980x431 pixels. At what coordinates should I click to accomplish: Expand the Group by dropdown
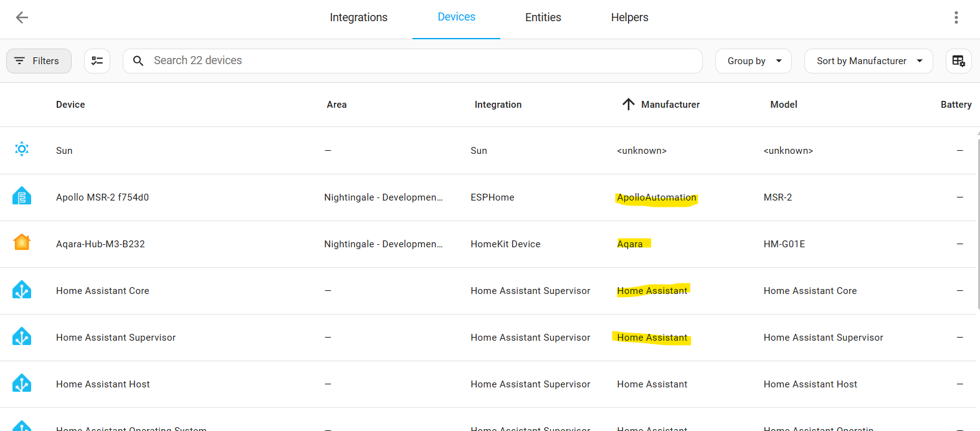[753, 61]
